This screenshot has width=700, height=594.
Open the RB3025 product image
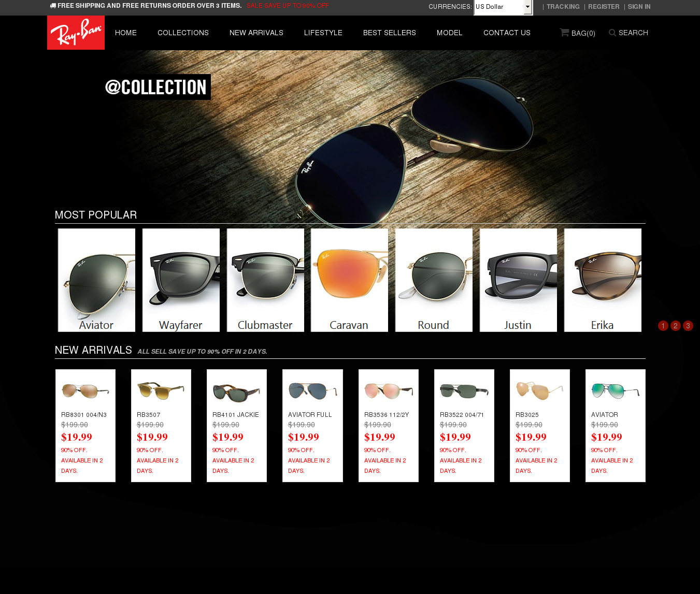[x=540, y=390]
